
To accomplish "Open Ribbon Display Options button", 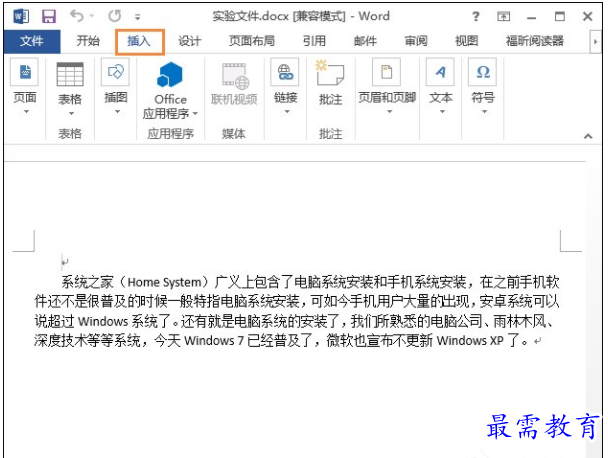I will [x=503, y=16].
